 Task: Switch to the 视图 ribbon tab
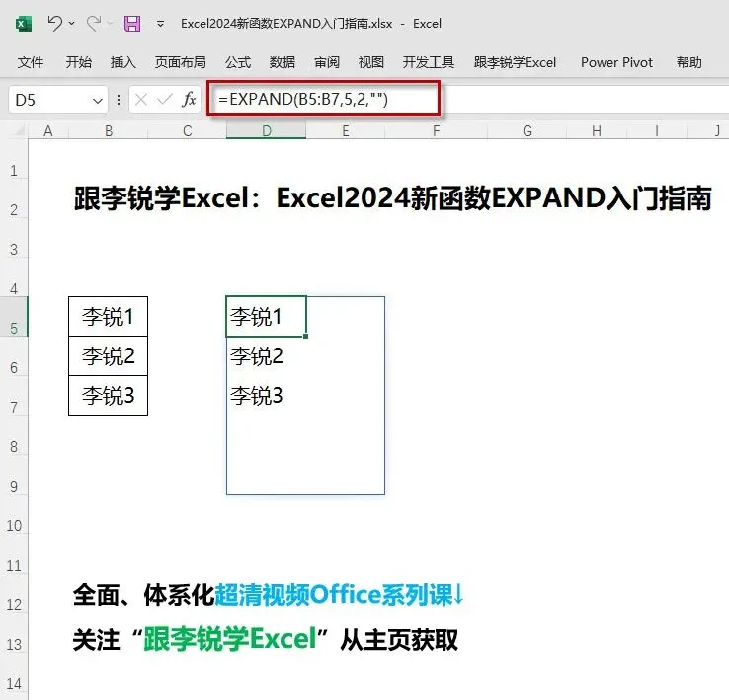tap(371, 62)
